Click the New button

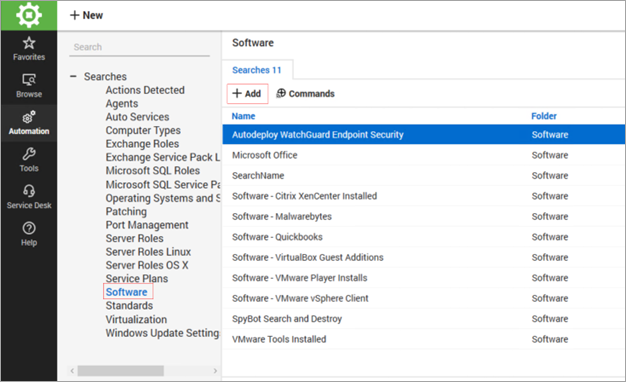coord(87,15)
